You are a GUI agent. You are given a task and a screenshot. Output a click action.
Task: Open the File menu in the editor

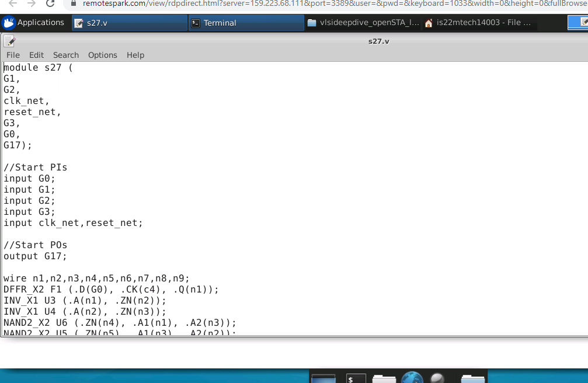[12, 55]
